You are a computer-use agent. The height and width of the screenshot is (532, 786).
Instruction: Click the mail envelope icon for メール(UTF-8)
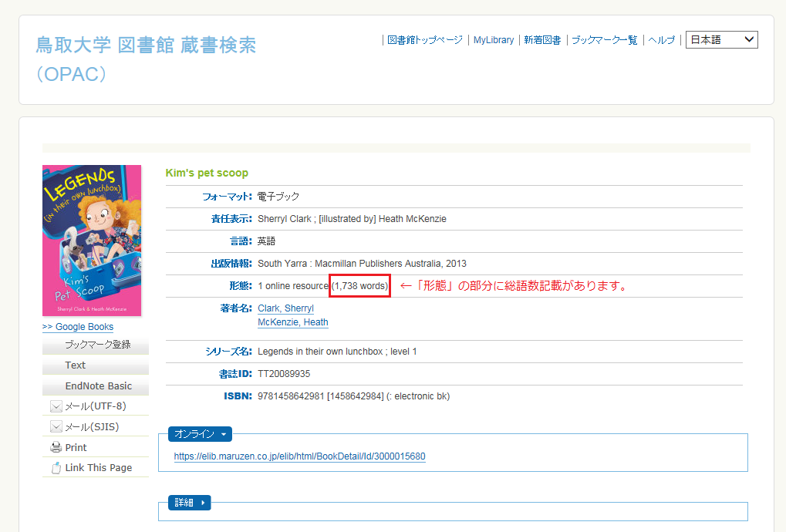56,406
